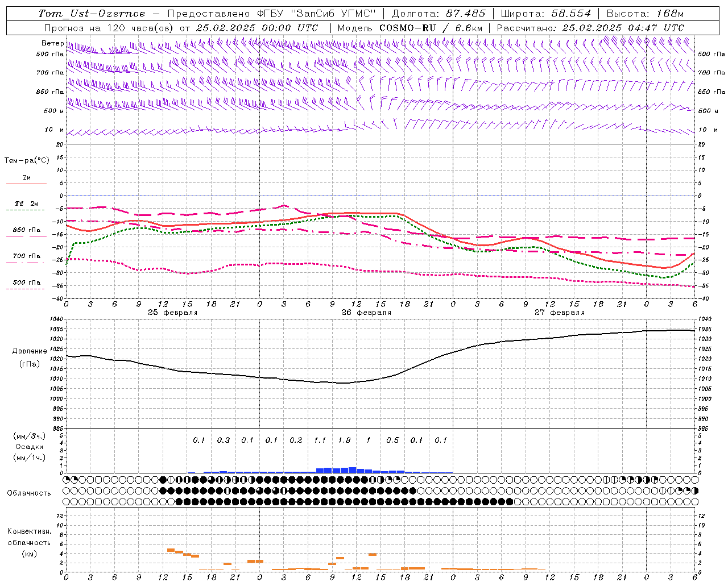728x582 pixels.
Task: Click the Конвективн. panel label
Action: [x=29, y=531]
